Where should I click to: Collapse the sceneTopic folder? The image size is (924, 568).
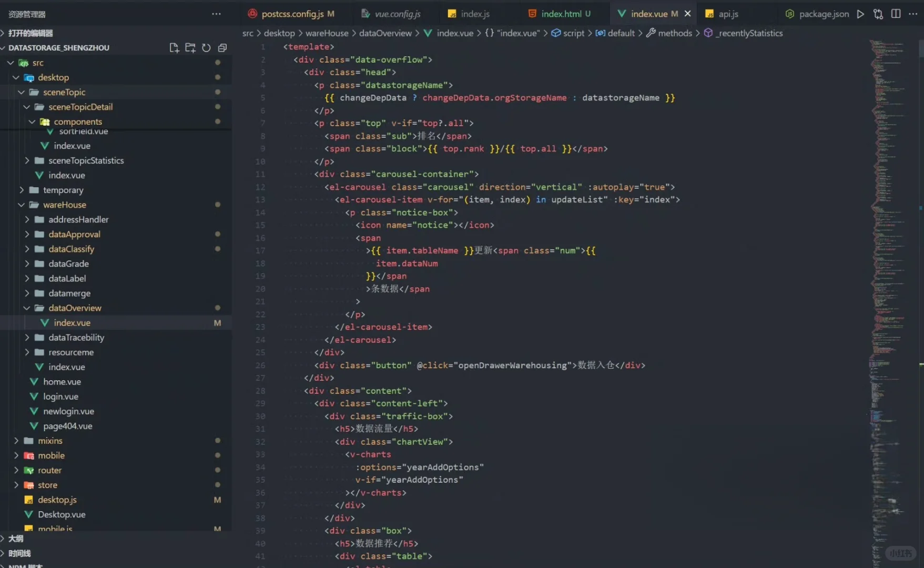(x=22, y=93)
